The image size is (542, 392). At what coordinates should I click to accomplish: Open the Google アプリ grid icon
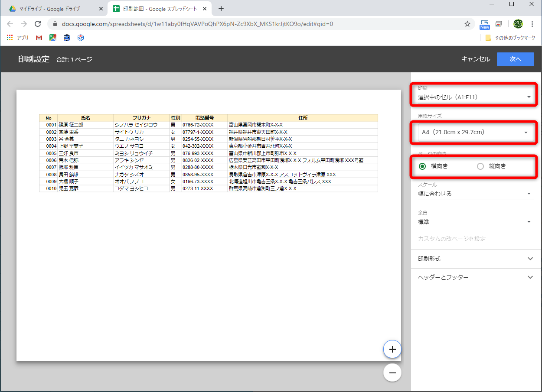(x=10, y=38)
